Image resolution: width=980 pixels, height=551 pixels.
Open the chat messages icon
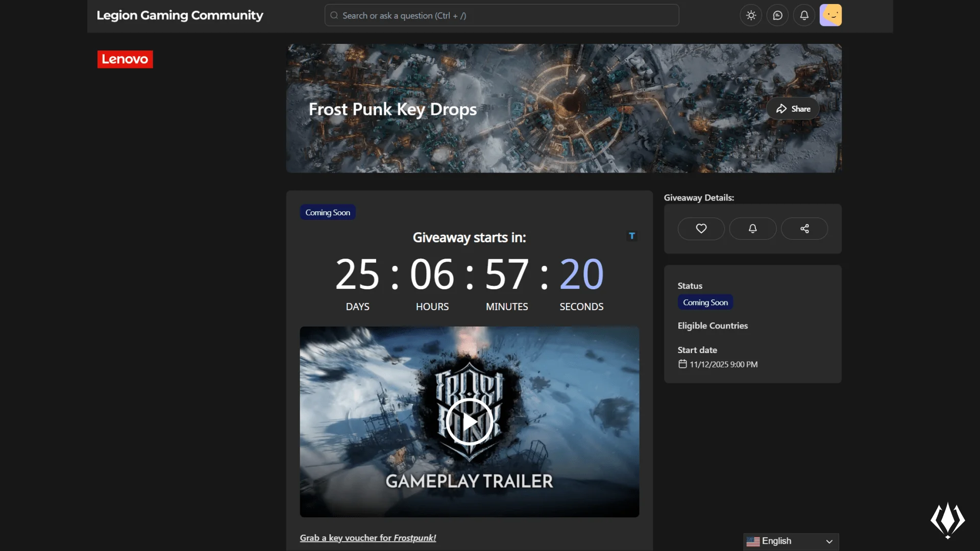777,15
